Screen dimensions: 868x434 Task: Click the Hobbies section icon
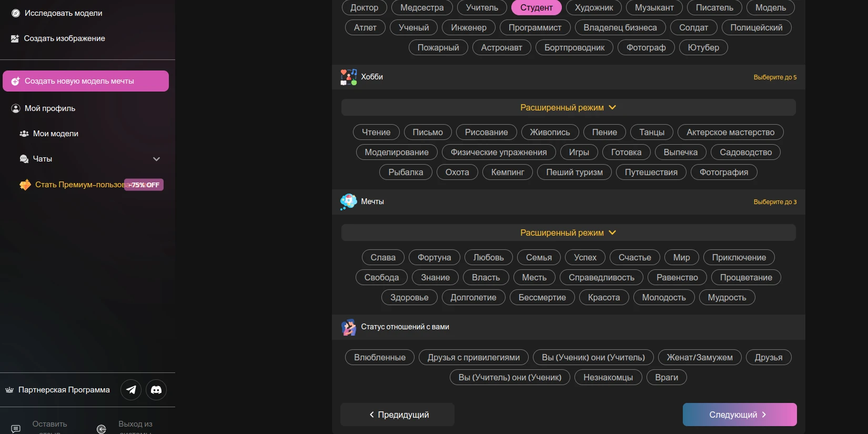click(348, 77)
